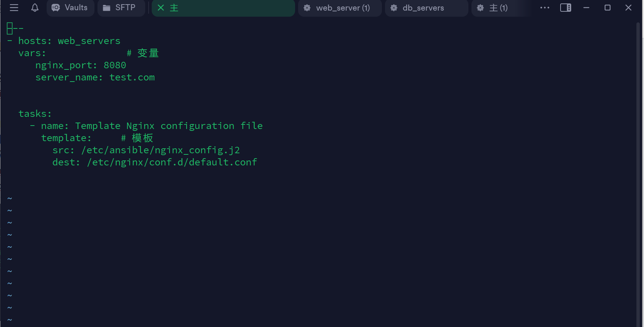Image resolution: width=644 pixels, height=327 pixels.
Task: Click the Vaults safe icon
Action: (56, 8)
